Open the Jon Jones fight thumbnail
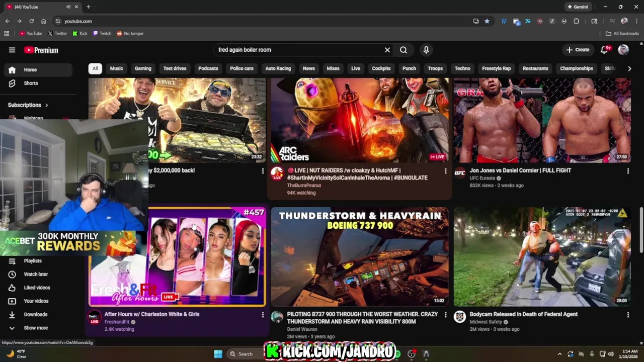This screenshot has height=362, width=644. (x=542, y=120)
